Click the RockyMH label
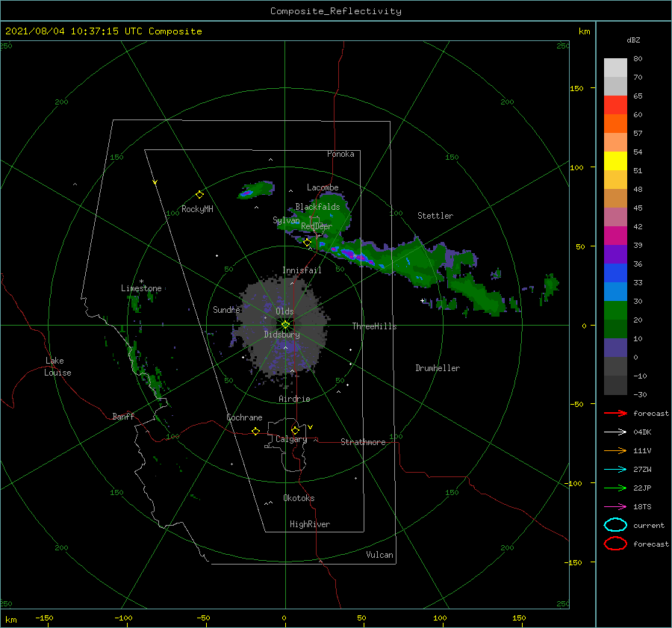Viewport: 672px width, 628px height. coord(197,209)
